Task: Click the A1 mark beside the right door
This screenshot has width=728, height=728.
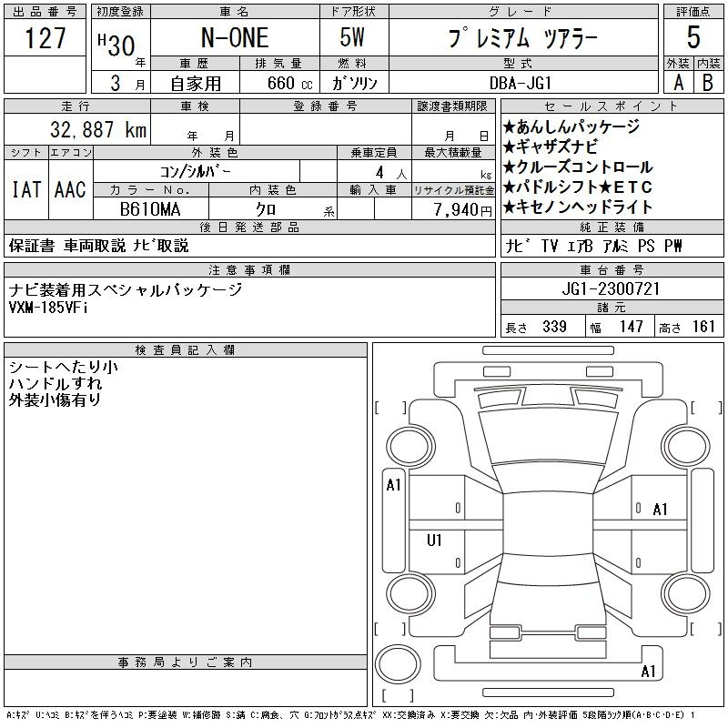Action: tap(661, 510)
